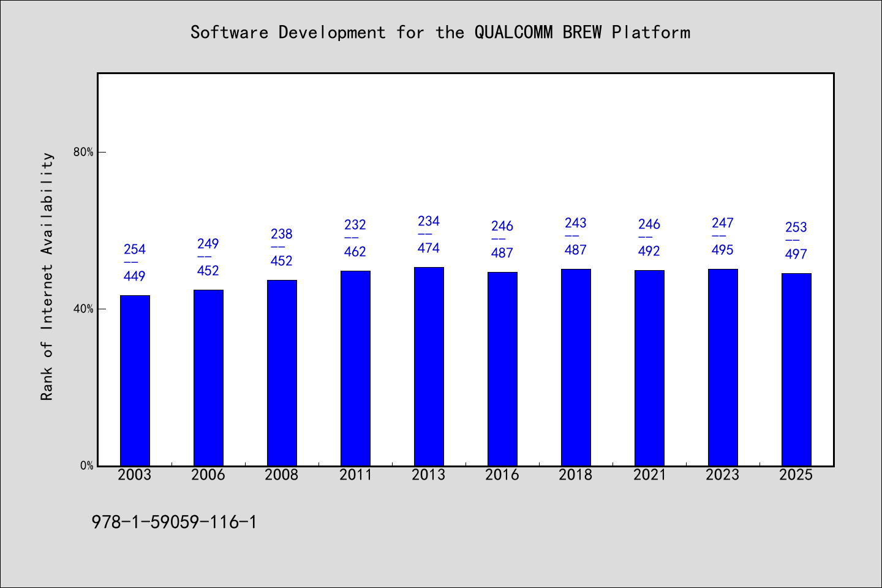Click the value 254 above the 2003 bar
The width and height of the screenshot is (882, 588).
coord(135,249)
